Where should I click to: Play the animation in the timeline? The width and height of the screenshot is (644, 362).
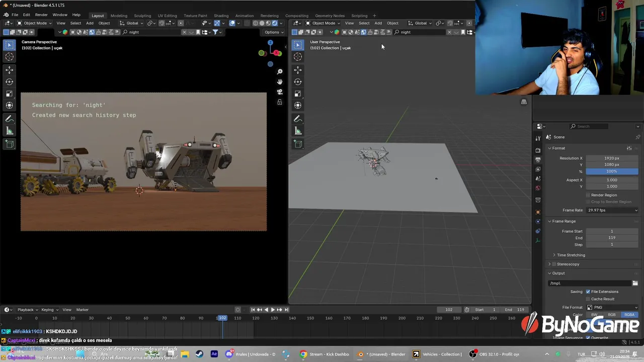tap(273, 310)
